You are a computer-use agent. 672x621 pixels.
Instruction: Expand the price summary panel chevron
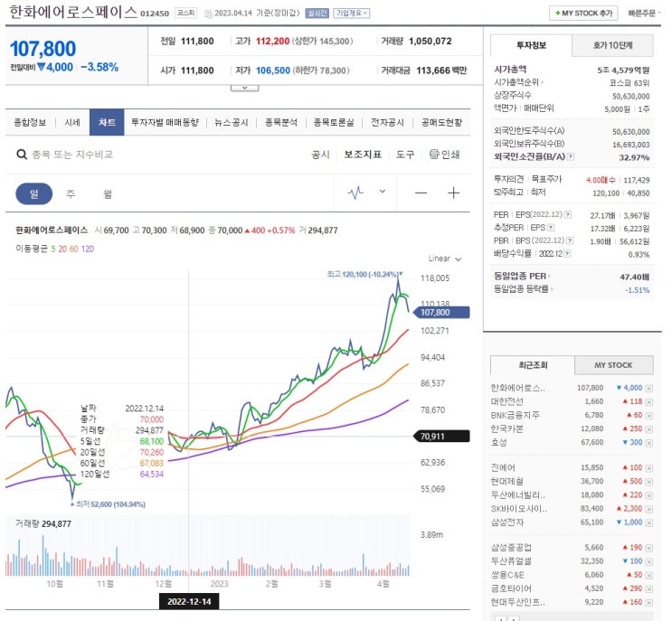[245, 88]
